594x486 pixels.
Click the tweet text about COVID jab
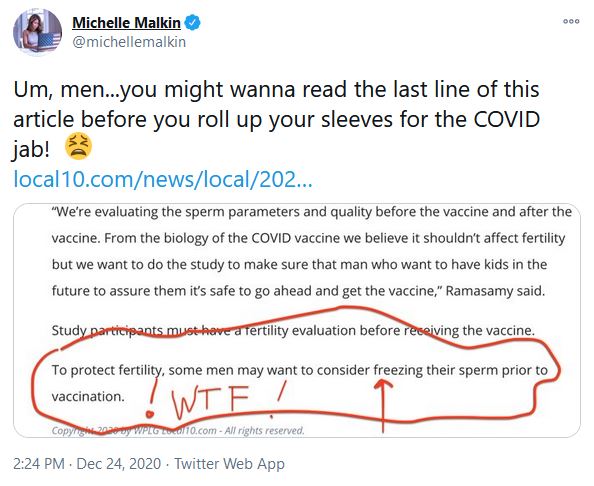(x=276, y=119)
